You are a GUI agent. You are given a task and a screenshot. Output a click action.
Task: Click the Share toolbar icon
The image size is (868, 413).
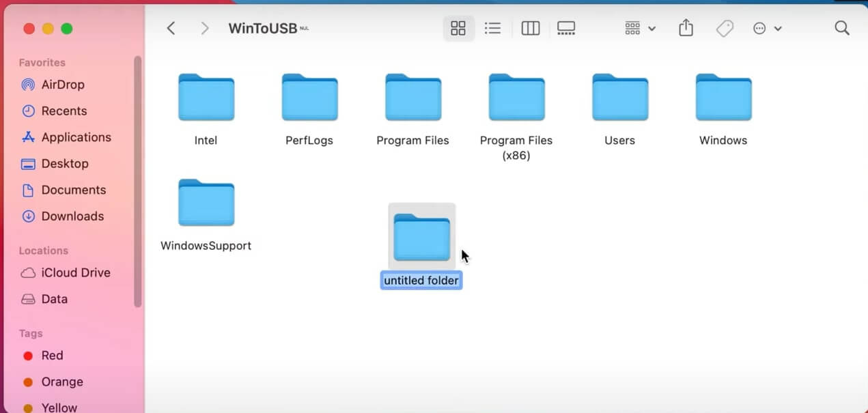pyautogui.click(x=686, y=28)
